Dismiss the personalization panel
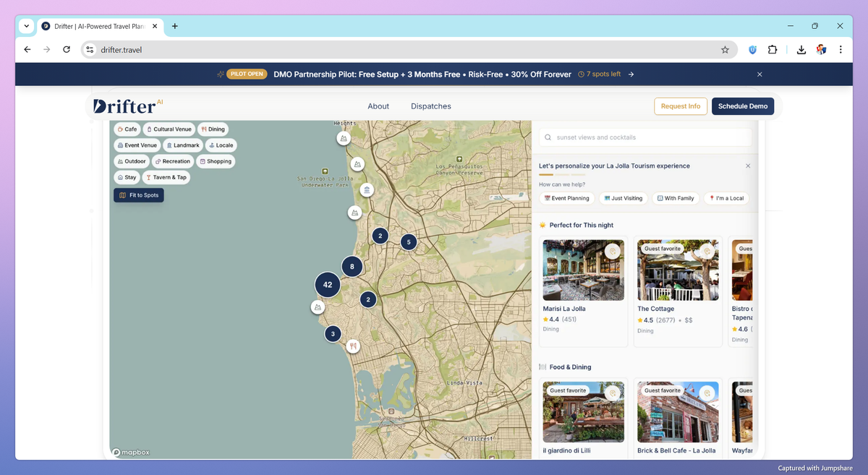Viewport: 868px width, 475px height. click(x=748, y=166)
